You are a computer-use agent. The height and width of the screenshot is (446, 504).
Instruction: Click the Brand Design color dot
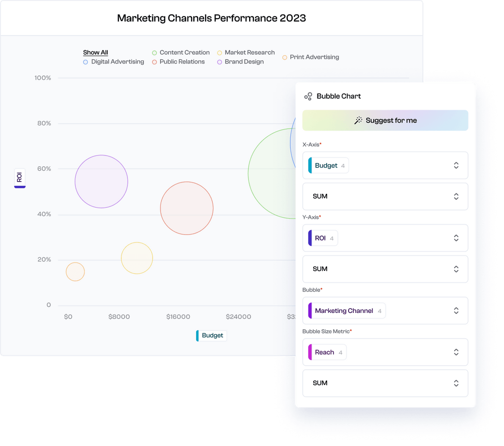219,61
